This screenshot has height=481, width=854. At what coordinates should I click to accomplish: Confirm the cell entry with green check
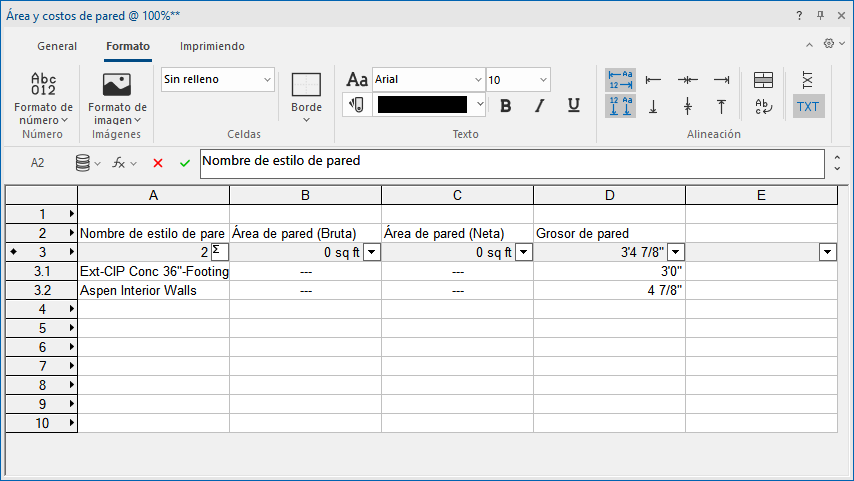pyautogui.click(x=184, y=162)
